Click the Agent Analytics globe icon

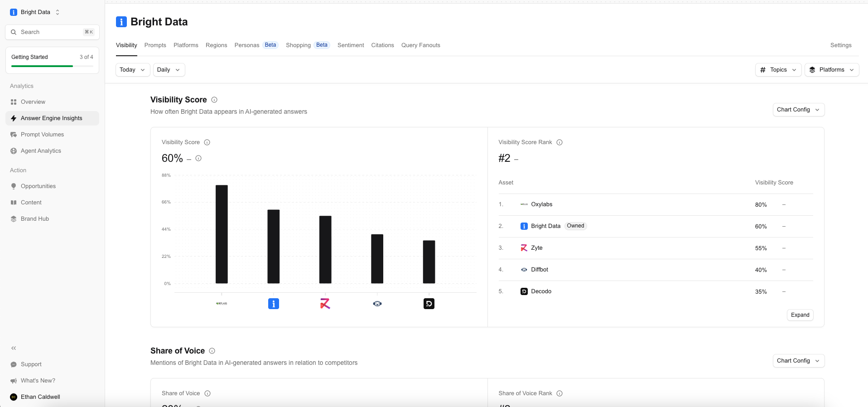tap(14, 151)
